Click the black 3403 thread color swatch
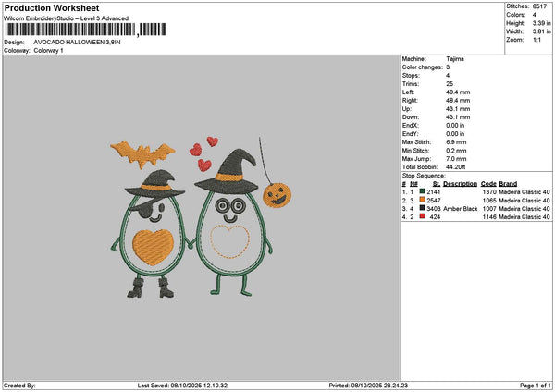This screenshot has width=555, height=392. click(x=422, y=208)
